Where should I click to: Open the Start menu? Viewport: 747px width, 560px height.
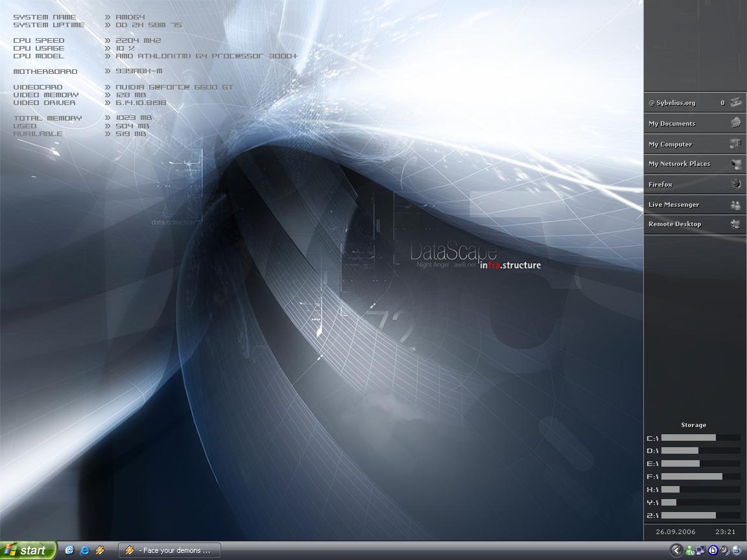pos(28,550)
